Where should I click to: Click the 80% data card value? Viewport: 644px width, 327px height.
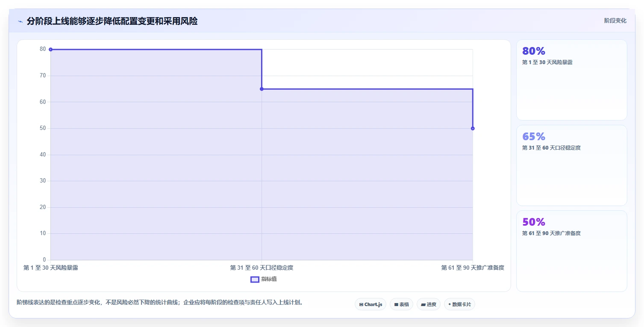click(534, 51)
